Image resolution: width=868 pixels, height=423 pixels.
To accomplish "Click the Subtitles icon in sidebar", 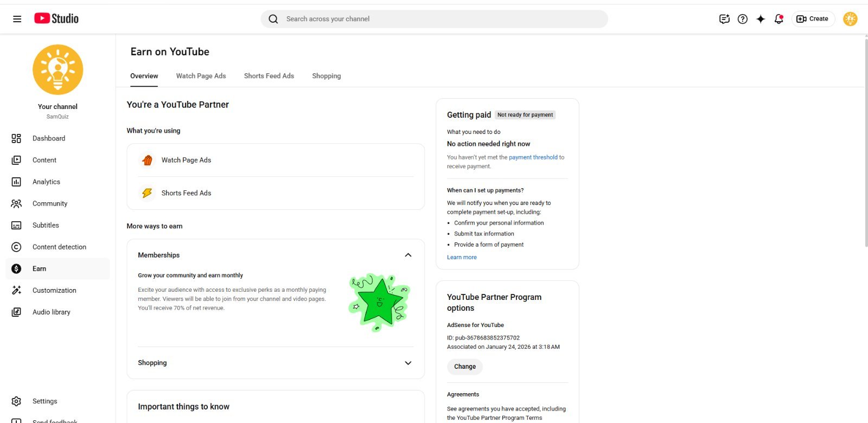I will tap(16, 225).
